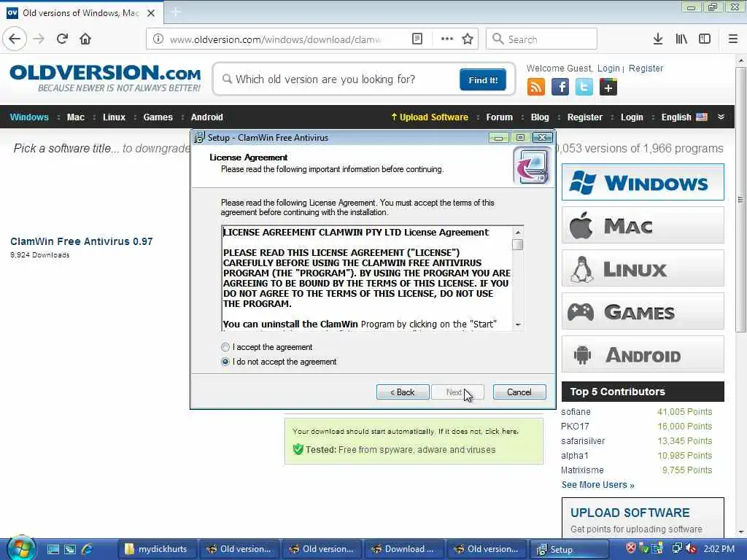Click the Login link beside Welcome Guest
The image size is (747, 560).
click(x=608, y=69)
